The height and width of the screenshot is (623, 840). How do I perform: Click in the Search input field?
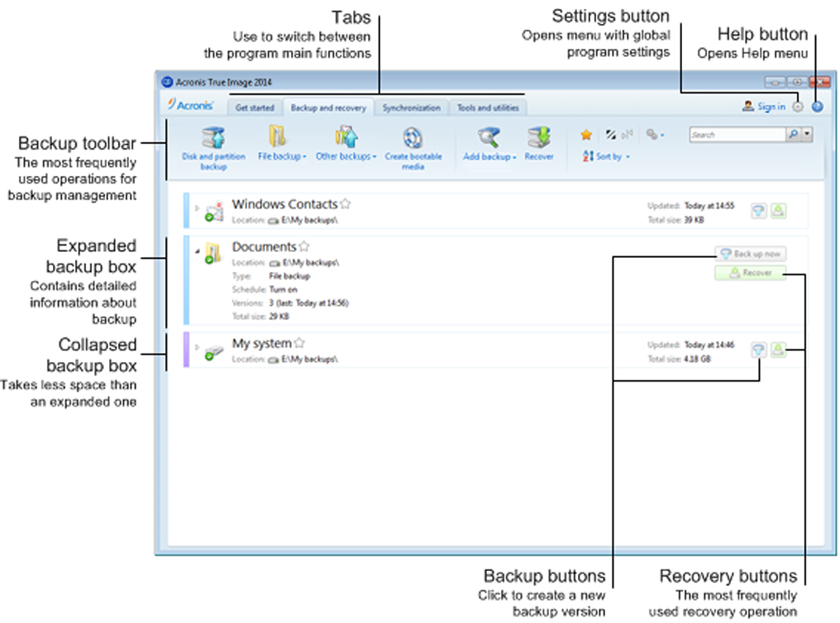736,134
